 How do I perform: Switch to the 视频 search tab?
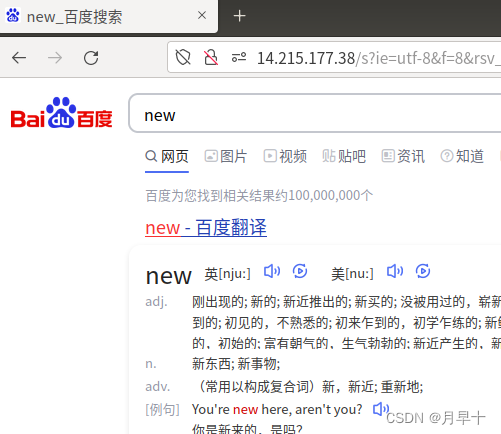[x=285, y=156]
